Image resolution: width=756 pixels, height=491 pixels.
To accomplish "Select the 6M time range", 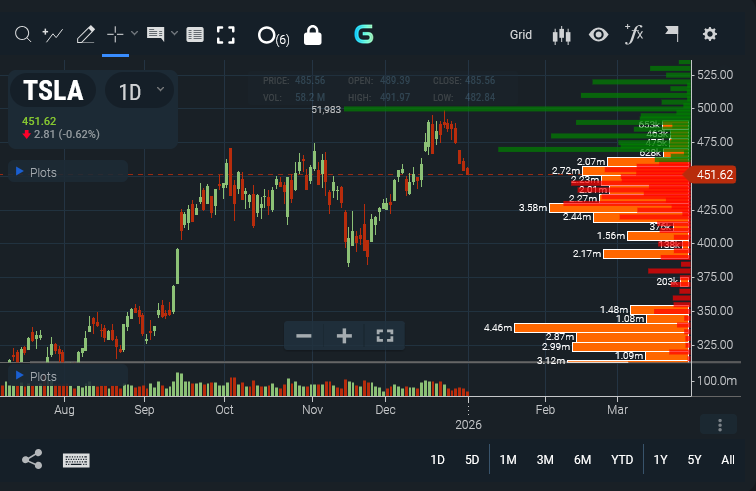I will pos(582,460).
